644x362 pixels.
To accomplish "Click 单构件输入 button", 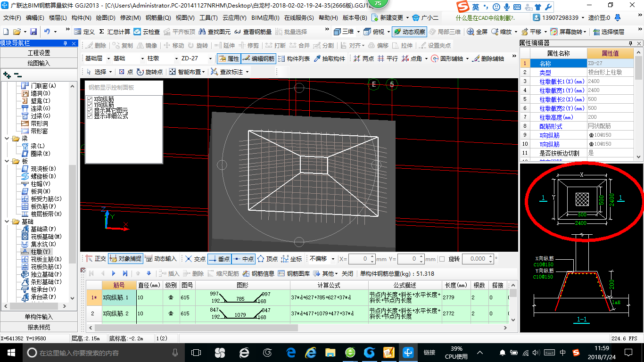I will [39, 317].
